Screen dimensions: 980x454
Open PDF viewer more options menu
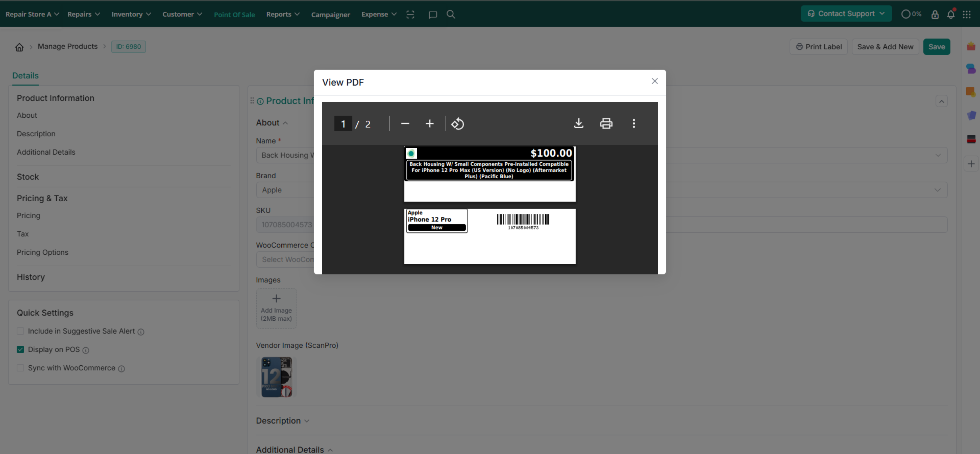633,123
